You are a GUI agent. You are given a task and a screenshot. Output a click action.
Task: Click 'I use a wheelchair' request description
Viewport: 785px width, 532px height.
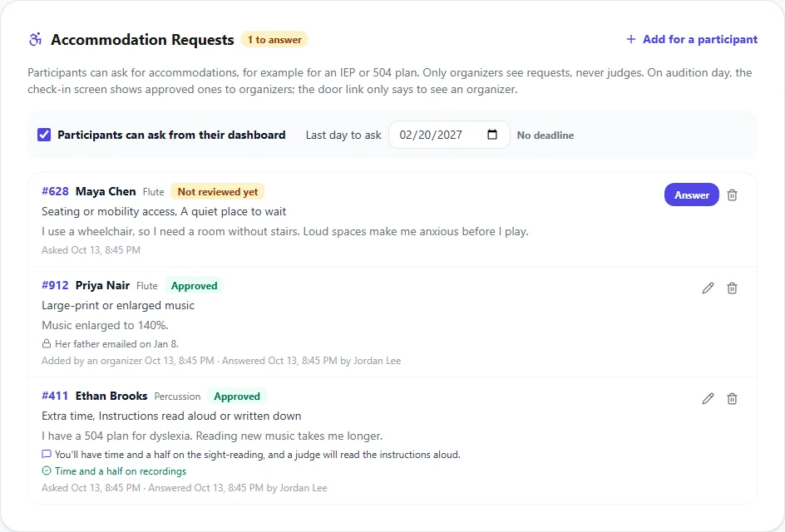point(285,231)
